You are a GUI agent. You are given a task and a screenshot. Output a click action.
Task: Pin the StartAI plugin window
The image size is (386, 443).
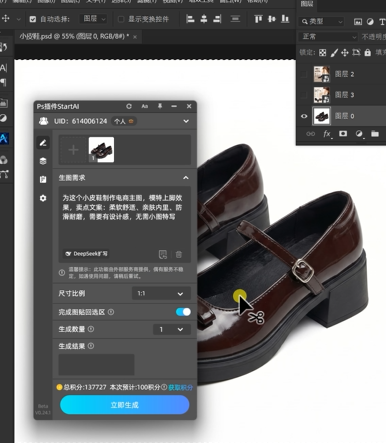pos(160,106)
